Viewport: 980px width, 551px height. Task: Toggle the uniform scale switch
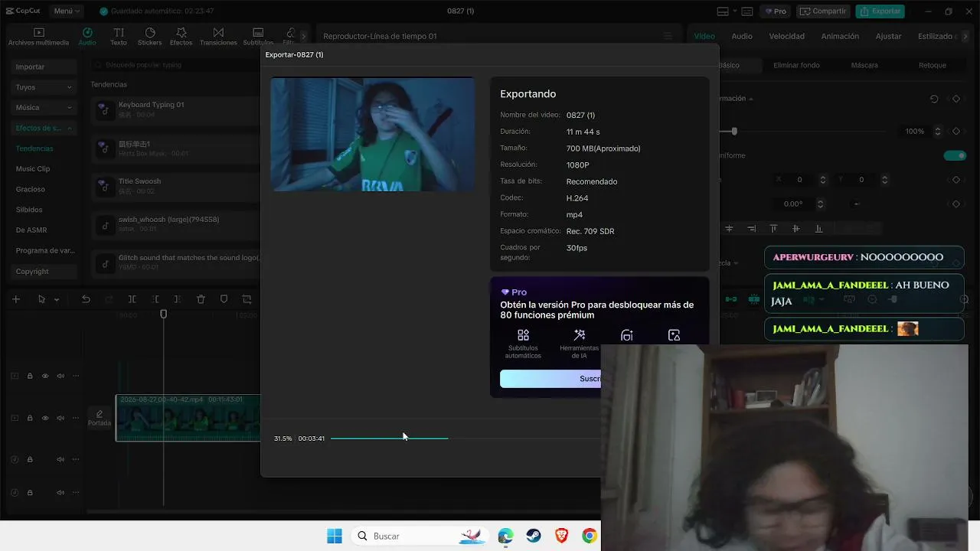955,155
